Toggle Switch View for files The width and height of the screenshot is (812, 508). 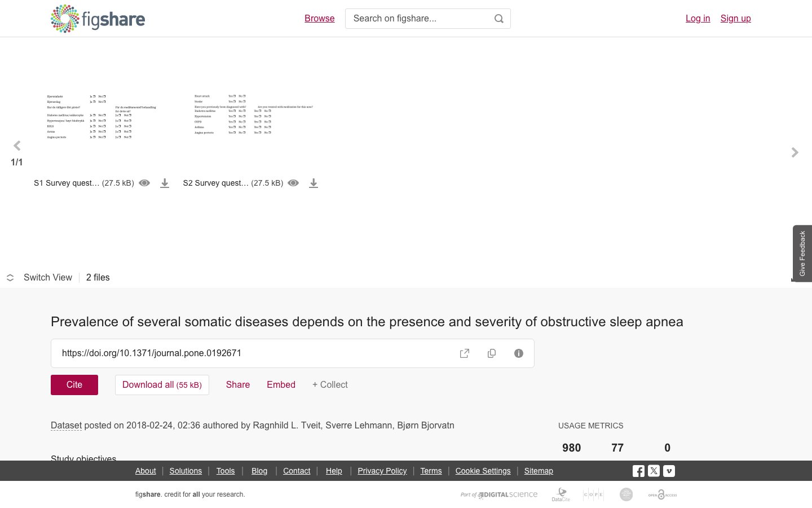(x=39, y=278)
